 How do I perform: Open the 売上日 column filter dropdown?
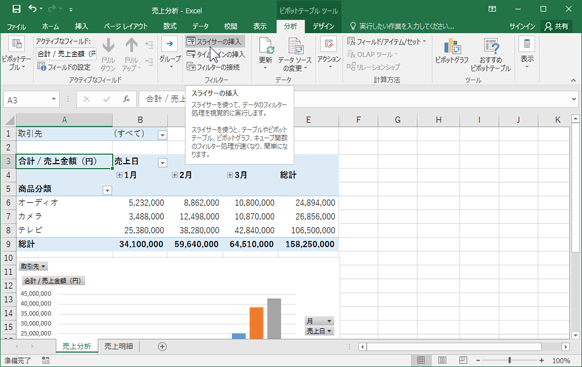pos(162,163)
